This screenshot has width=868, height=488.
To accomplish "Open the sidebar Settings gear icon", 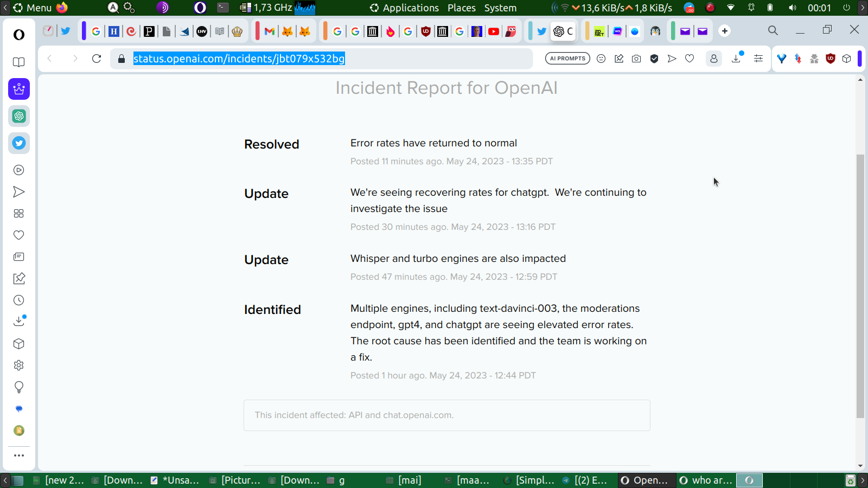I will coord(19,365).
